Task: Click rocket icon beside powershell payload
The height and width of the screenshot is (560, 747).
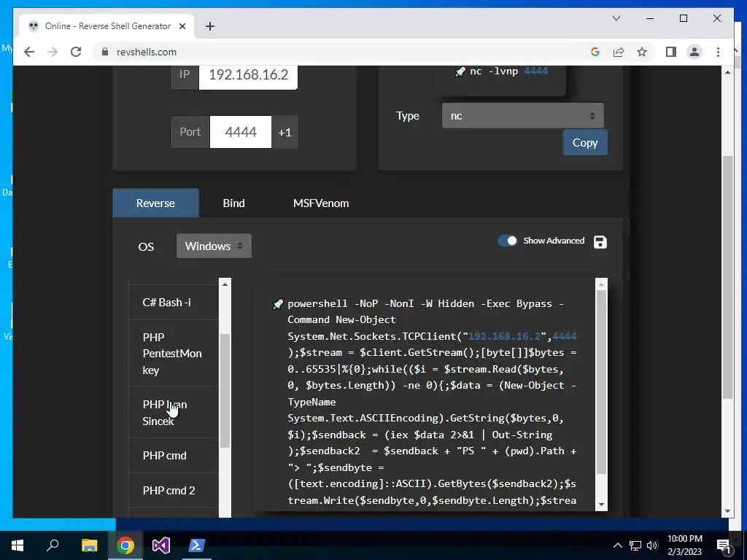Action: (278, 304)
